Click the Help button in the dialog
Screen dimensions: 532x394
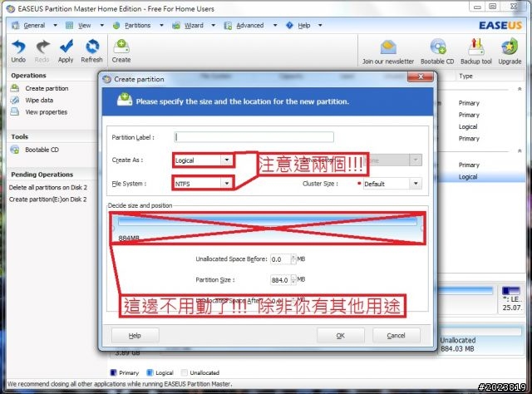[135, 335]
